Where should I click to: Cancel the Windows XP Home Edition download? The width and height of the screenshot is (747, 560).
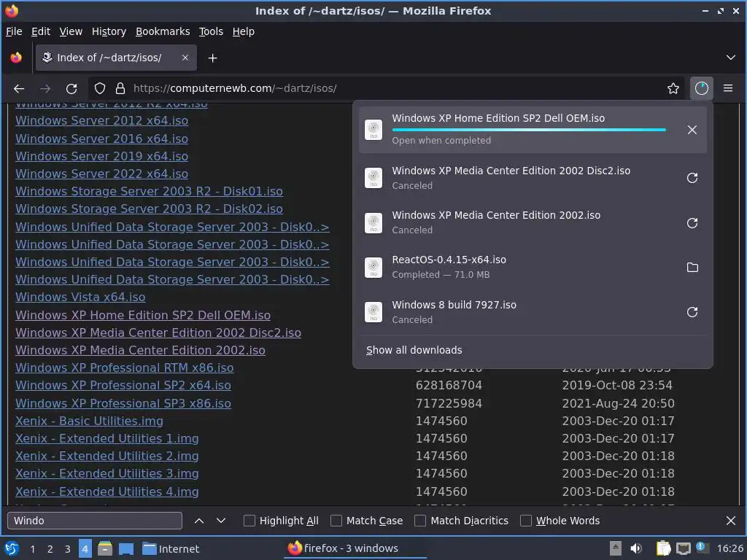pos(692,130)
